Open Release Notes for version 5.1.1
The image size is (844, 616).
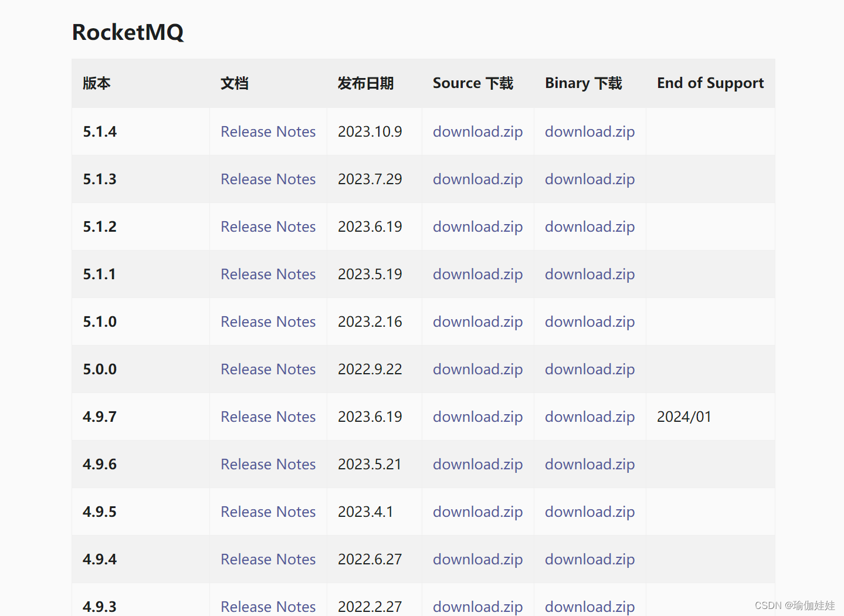[x=268, y=274]
